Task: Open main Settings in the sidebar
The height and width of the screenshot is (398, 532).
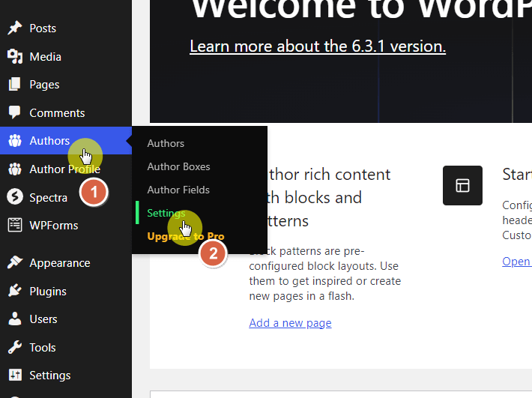Action: coord(66,376)
